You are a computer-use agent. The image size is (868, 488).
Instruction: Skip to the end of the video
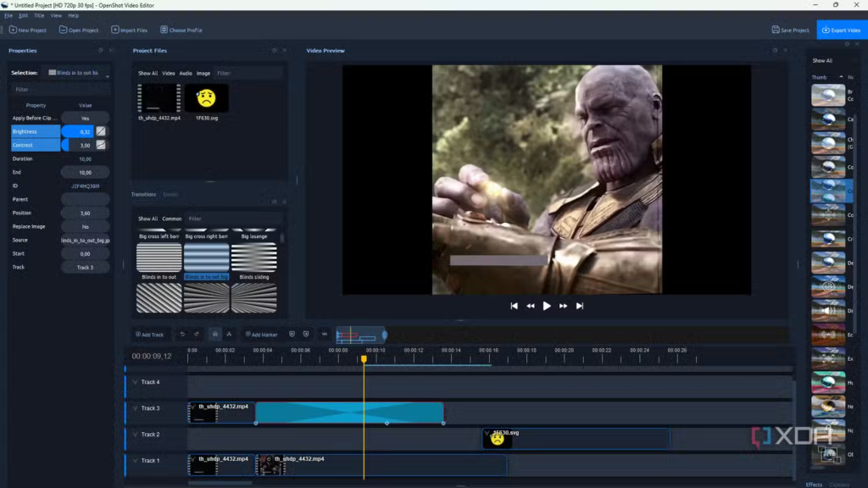click(x=580, y=306)
